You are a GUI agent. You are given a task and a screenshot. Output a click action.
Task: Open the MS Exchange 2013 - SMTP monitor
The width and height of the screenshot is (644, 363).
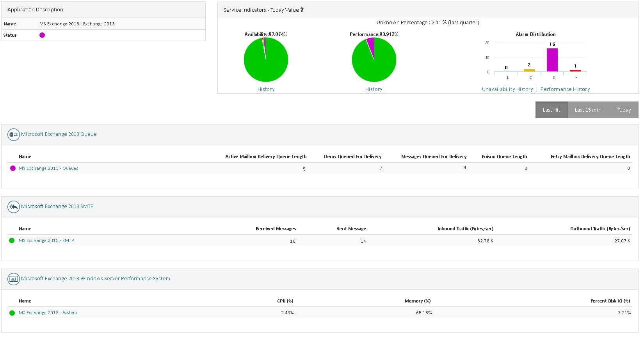click(46, 240)
